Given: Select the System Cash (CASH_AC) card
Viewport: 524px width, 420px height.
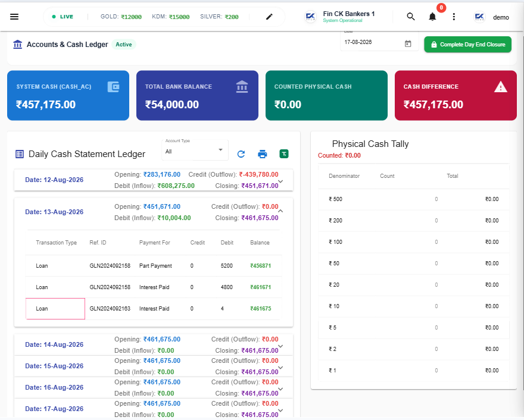Looking at the screenshot, I should tap(68, 96).
